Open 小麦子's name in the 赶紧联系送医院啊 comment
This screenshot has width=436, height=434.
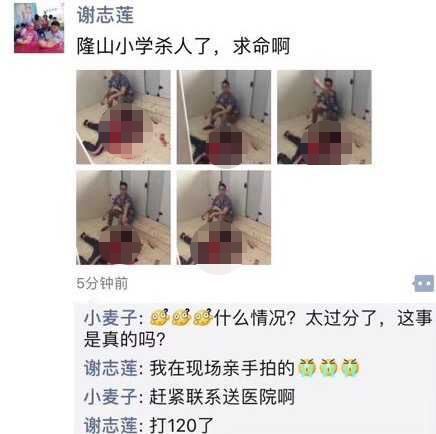pyautogui.click(x=111, y=397)
